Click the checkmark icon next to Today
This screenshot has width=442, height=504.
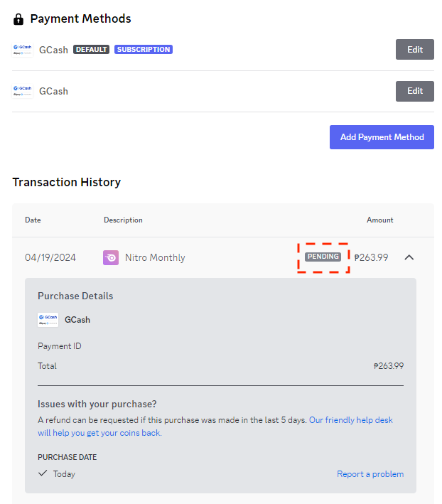pyautogui.click(x=43, y=473)
